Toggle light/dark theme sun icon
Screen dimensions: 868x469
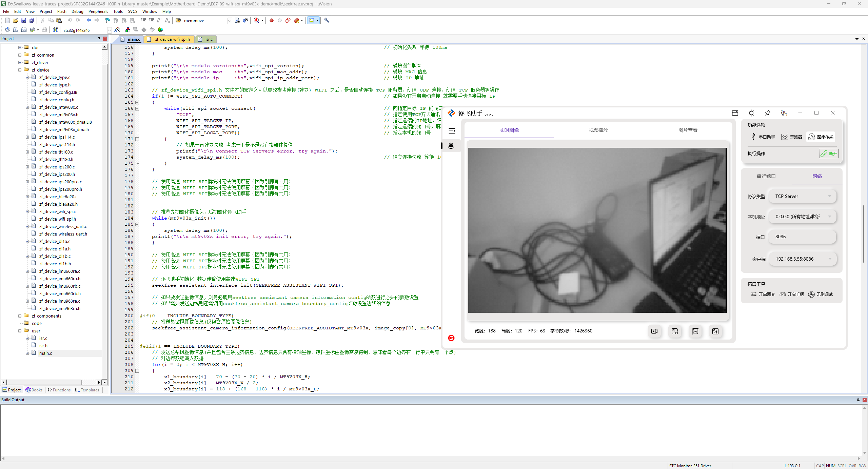click(751, 113)
